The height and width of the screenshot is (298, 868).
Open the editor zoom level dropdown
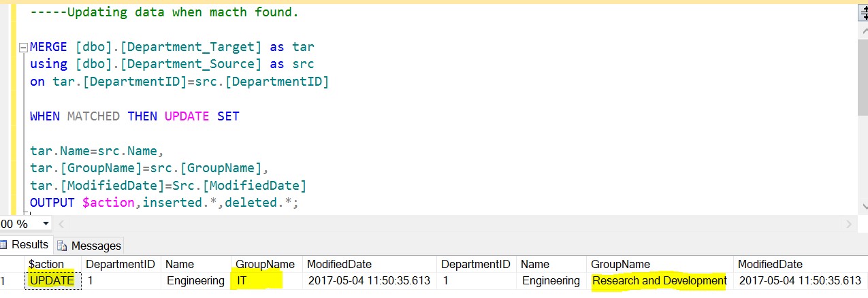[46, 224]
